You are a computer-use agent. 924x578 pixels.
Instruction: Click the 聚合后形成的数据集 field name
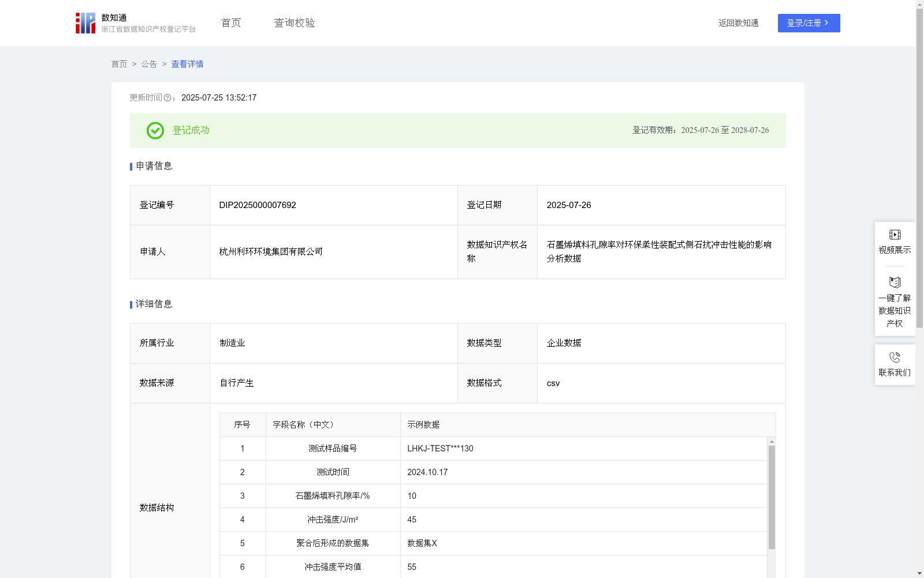333,543
